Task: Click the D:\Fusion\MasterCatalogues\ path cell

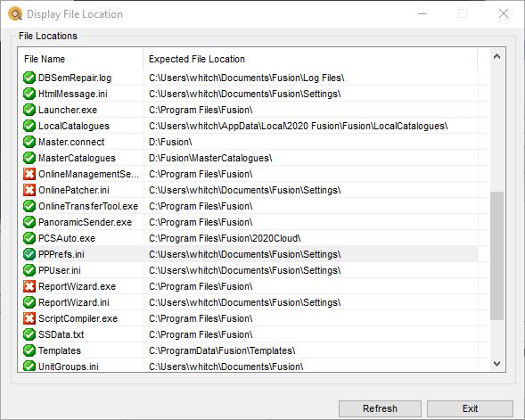Action: click(210, 159)
